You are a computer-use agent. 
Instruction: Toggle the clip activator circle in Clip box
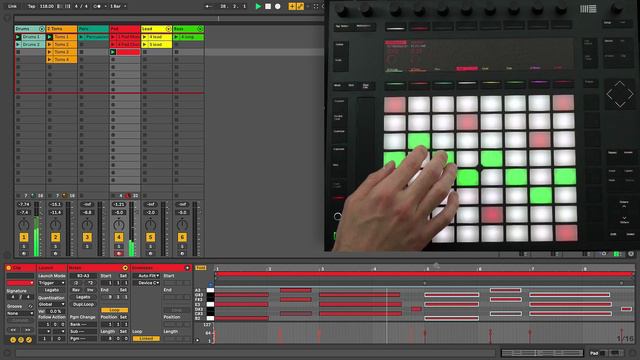(9, 268)
